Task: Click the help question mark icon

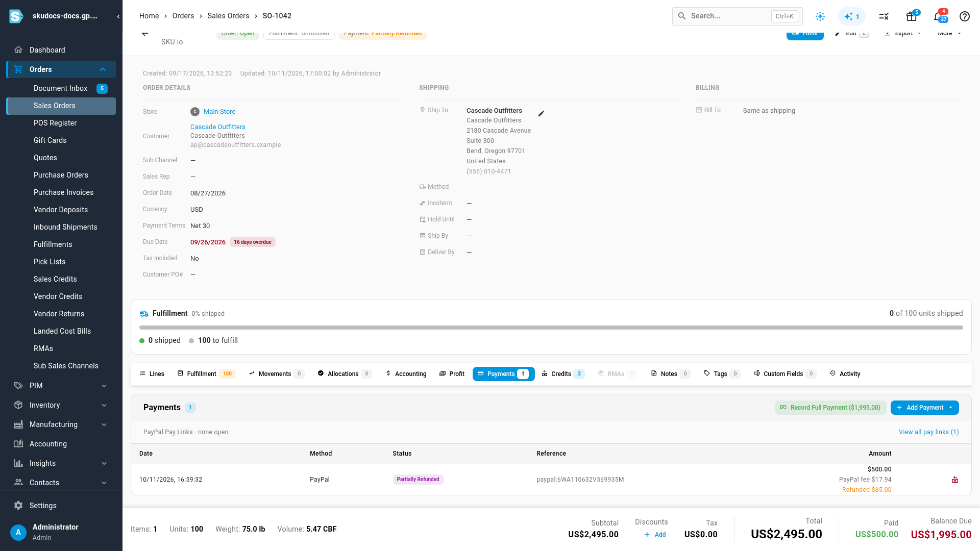Action: pyautogui.click(x=964, y=16)
